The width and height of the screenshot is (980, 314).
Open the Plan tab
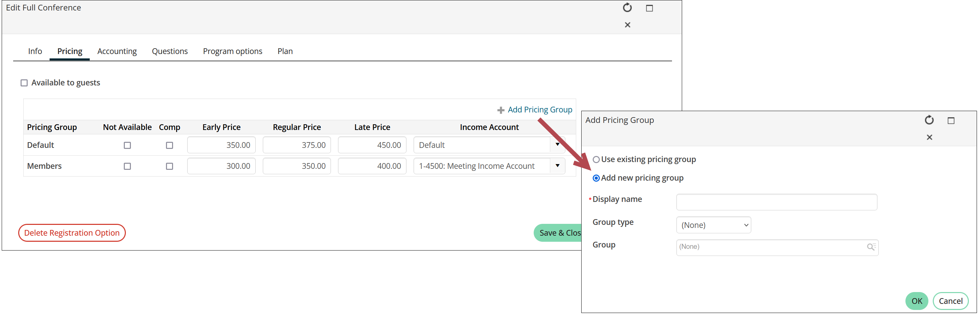(285, 51)
